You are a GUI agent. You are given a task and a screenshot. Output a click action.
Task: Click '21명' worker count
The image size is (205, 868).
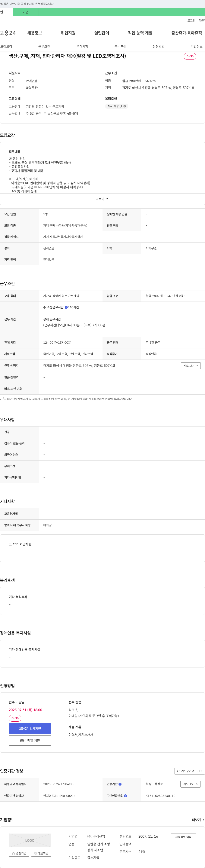142,852
